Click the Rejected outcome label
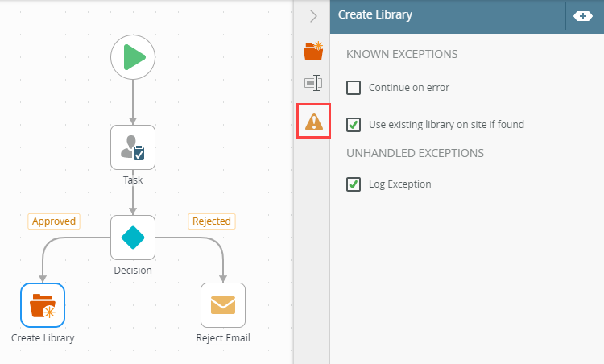 tap(212, 221)
